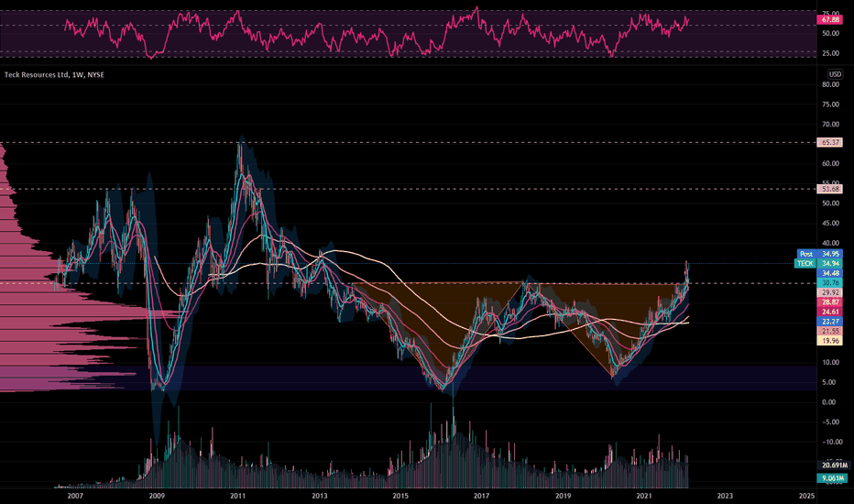This screenshot has width=854, height=504.
Task: Click the 2007 label on time axis
Action: pos(75,496)
